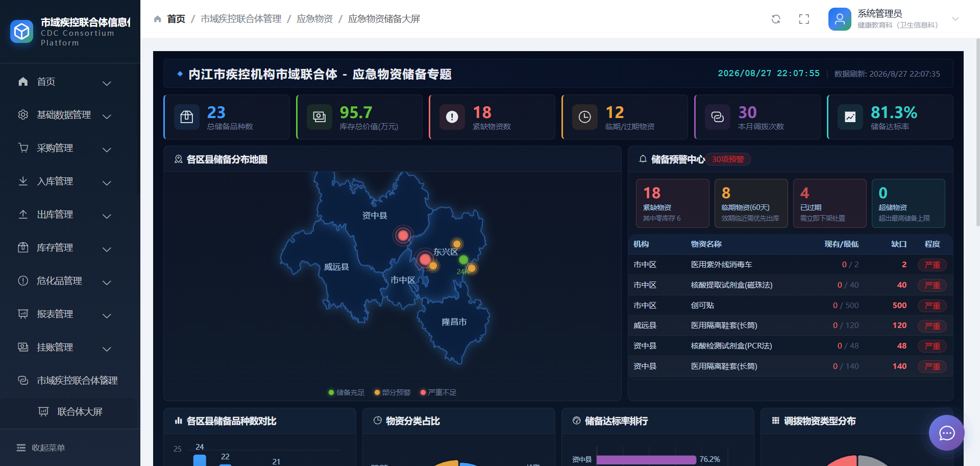Click the map pin icon of 各区县储备分布地图
Image resolution: width=980 pixels, height=466 pixels.
click(178, 159)
